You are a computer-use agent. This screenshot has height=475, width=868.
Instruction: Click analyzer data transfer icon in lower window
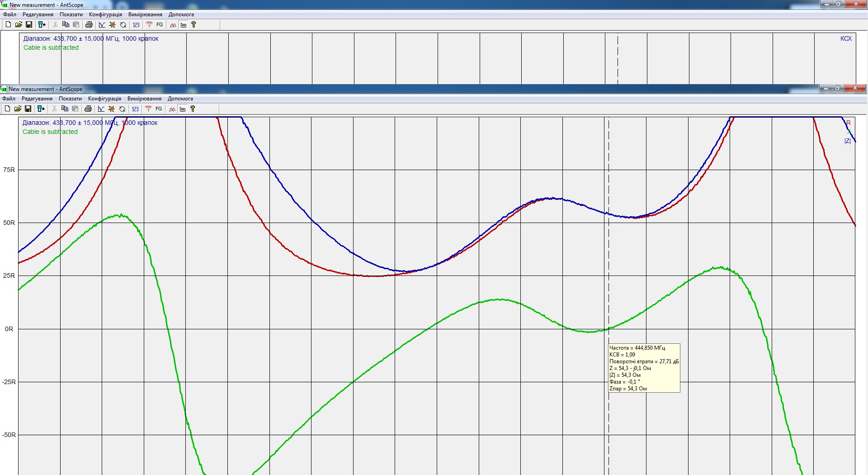pyautogui.click(x=41, y=109)
